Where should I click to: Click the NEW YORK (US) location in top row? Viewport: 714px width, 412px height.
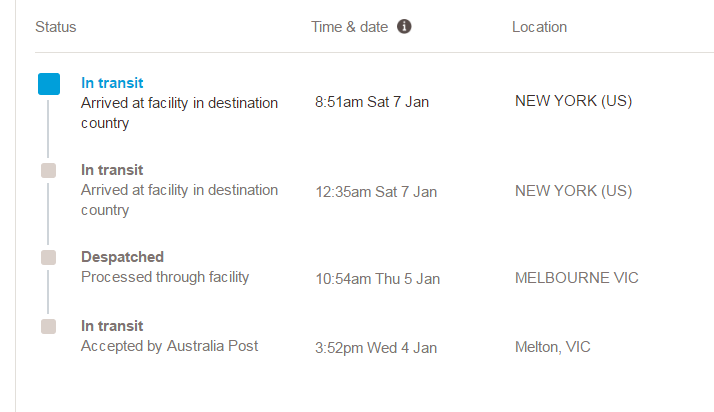pyautogui.click(x=573, y=101)
